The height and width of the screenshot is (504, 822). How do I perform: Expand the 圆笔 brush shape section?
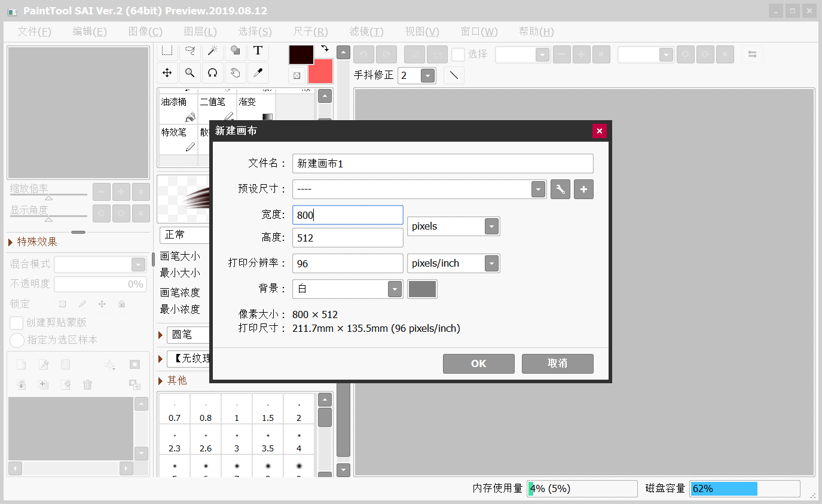click(161, 335)
